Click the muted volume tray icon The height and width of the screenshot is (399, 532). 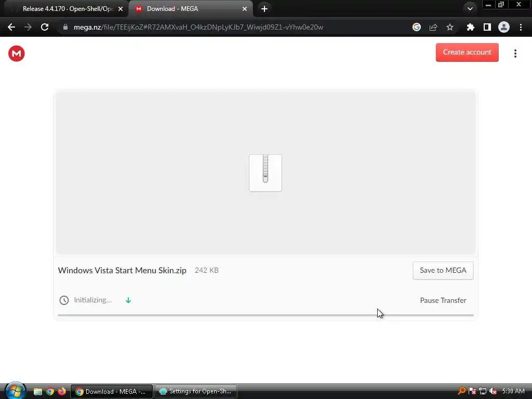pos(493,391)
